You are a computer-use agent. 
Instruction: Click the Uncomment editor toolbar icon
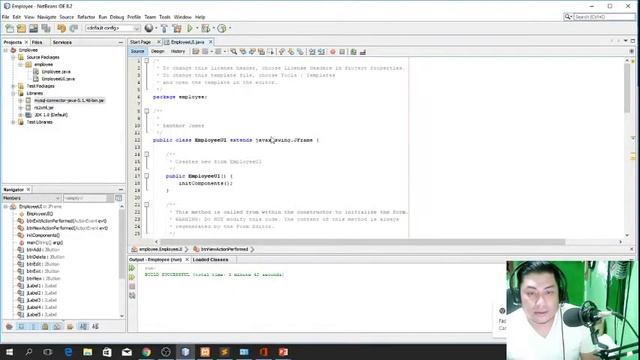(363, 52)
